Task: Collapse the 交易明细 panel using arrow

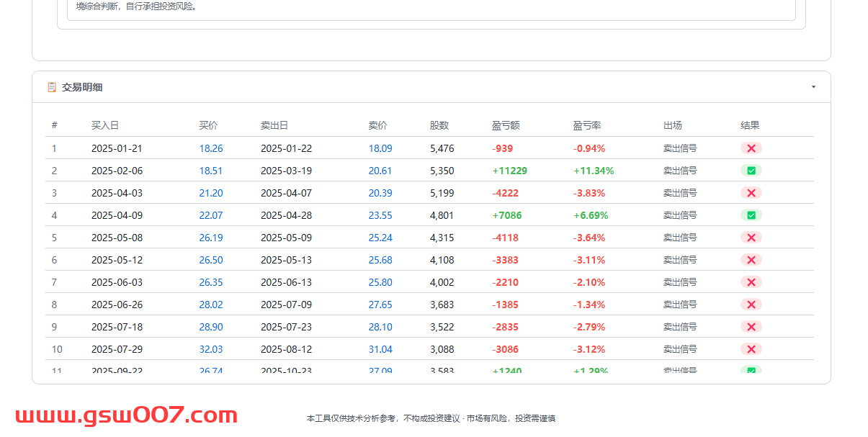Action: click(813, 87)
